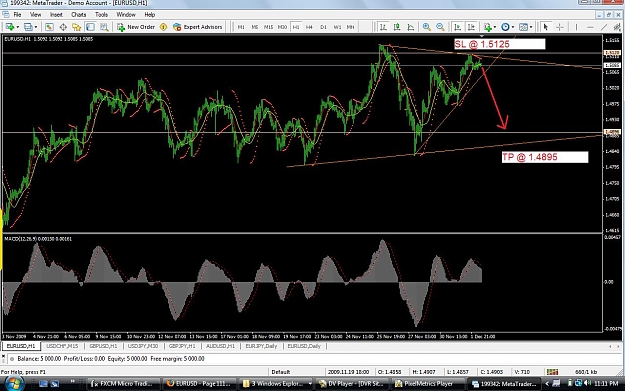Open the Help menu
This screenshot has height=391, width=625.
(x=149, y=15)
